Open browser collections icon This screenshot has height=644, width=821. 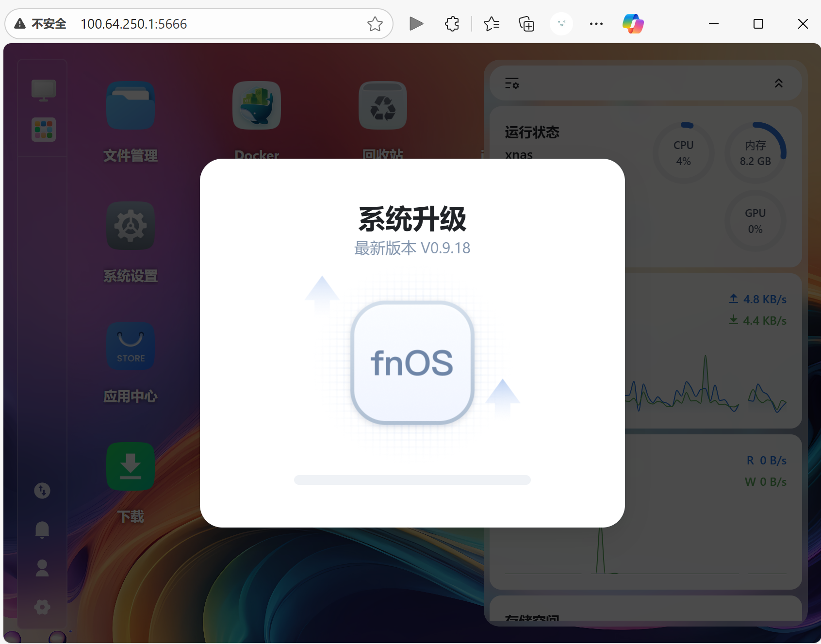point(526,24)
